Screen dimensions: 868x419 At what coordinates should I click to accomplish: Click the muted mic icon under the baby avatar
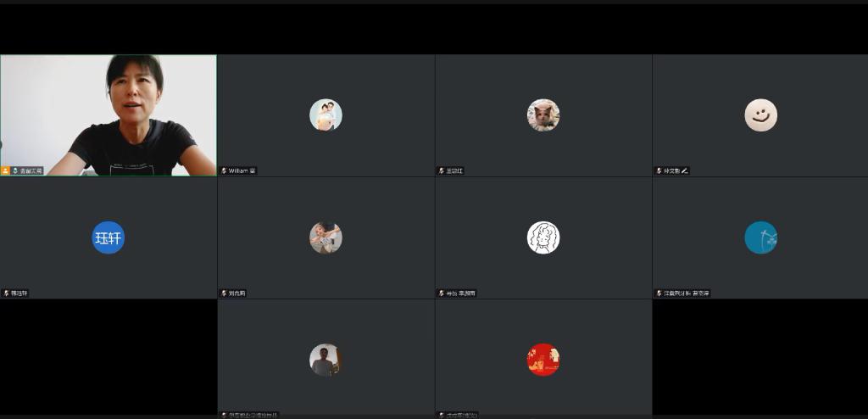(x=224, y=293)
